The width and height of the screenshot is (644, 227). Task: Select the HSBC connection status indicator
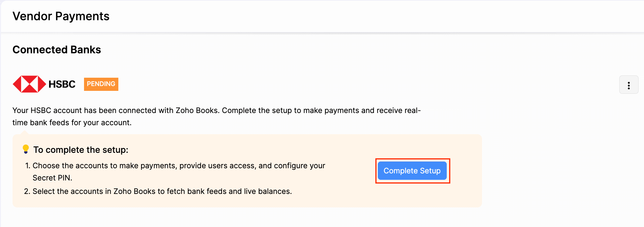pyautogui.click(x=101, y=84)
